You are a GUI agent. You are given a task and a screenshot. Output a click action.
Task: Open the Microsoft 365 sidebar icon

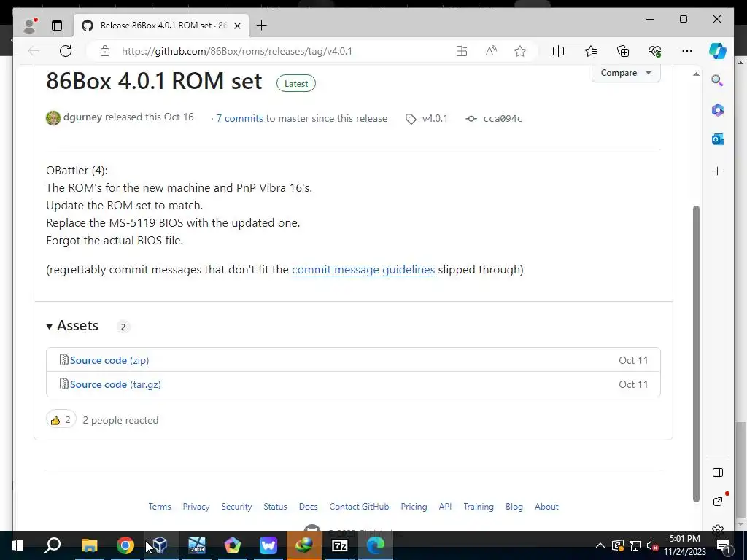718,110
